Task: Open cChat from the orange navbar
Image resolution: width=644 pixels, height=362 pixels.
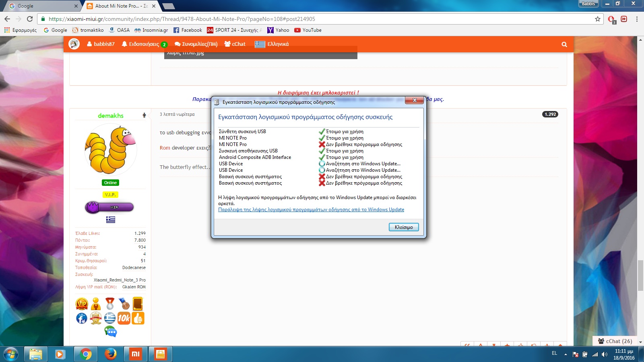Action: click(235, 44)
